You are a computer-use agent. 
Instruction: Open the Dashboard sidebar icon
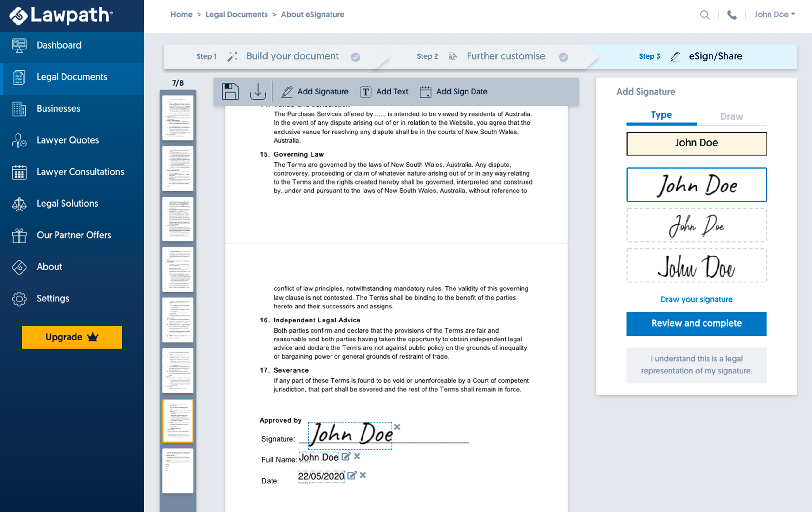click(19, 45)
